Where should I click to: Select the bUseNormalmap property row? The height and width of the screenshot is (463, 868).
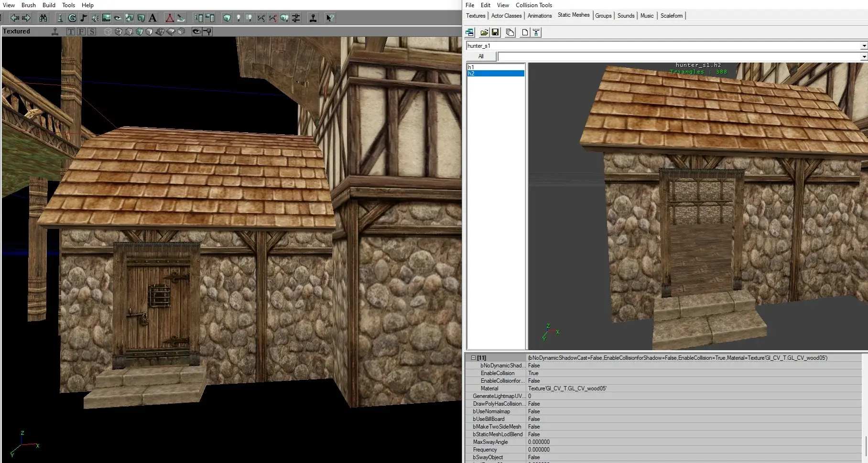coord(663,411)
